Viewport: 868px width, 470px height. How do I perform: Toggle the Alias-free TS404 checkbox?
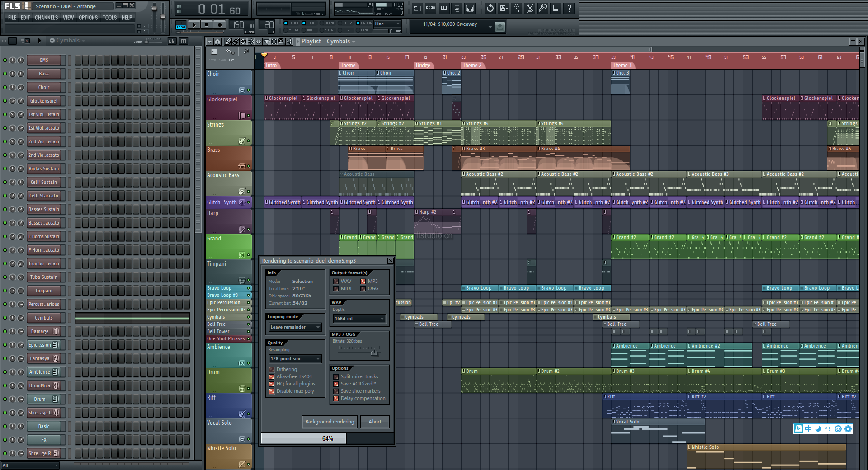[x=272, y=376]
